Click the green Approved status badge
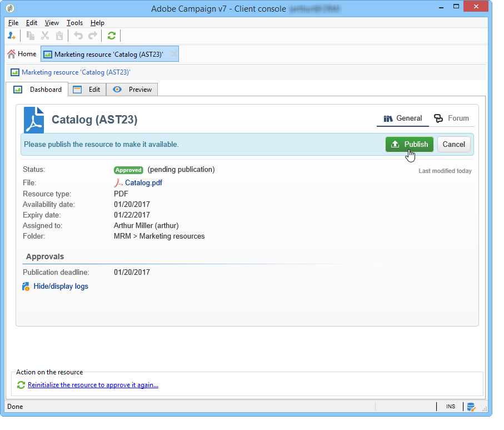Image resolution: width=504 pixels, height=430 pixels. (x=128, y=170)
